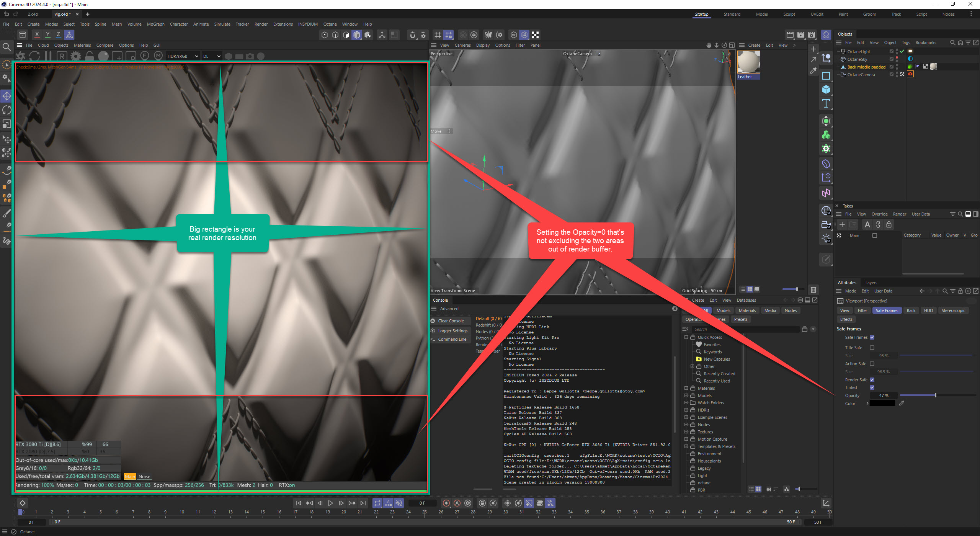Open the MoGraph menu
Viewport: 980px width, 536px height.
pyautogui.click(x=155, y=24)
